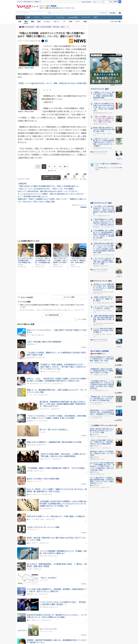Viewport: 138px width, 644px height.
Task: Close the reaction support tooltip
Action: [x=60, y=176]
